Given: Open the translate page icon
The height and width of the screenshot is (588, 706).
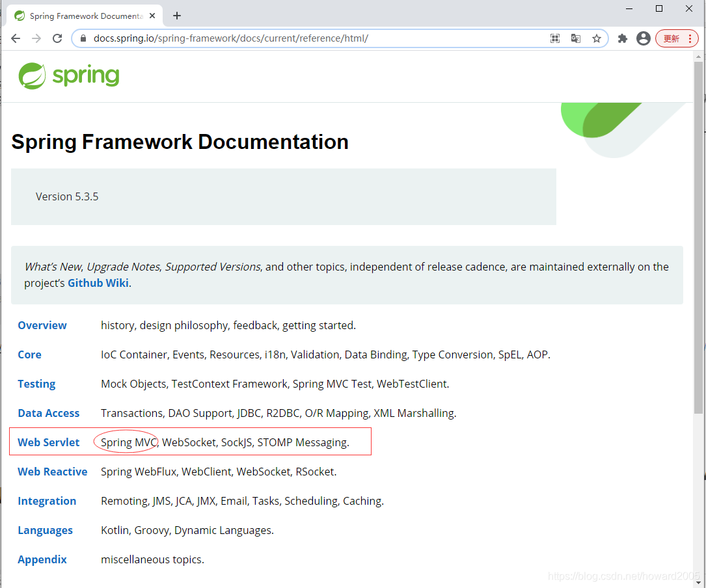Looking at the screenshot, I should coord(575,39).
